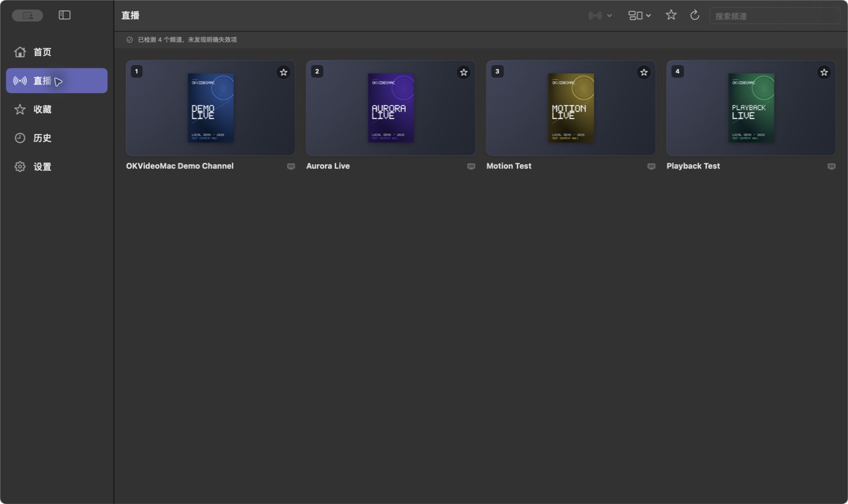Click the Motion Test title text
The width and height of the screenshot is (848, 504).
tap(509, 166)
